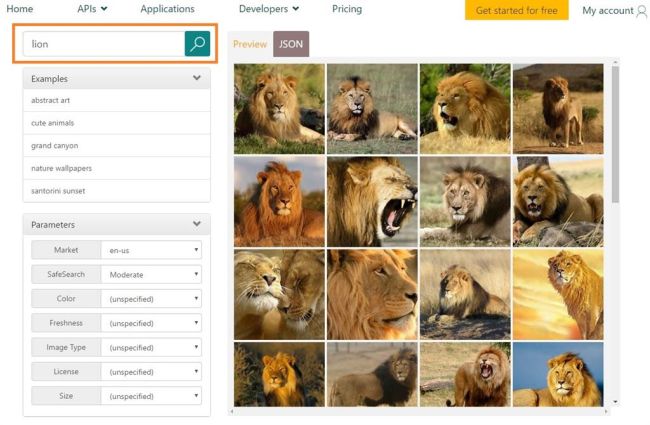
Task: Collapse the Parameters panel chevron
Action: tap(197, 224)
